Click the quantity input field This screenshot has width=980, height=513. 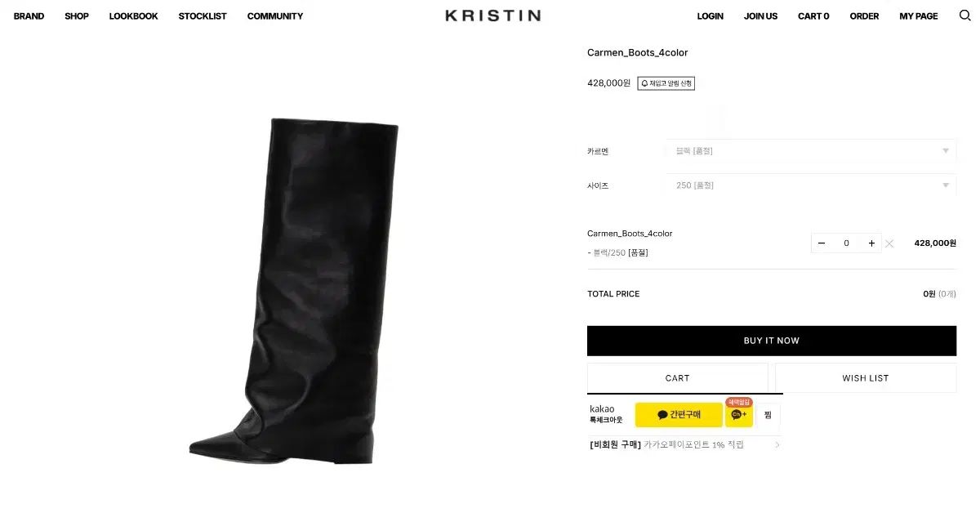(x=846, y=243)
